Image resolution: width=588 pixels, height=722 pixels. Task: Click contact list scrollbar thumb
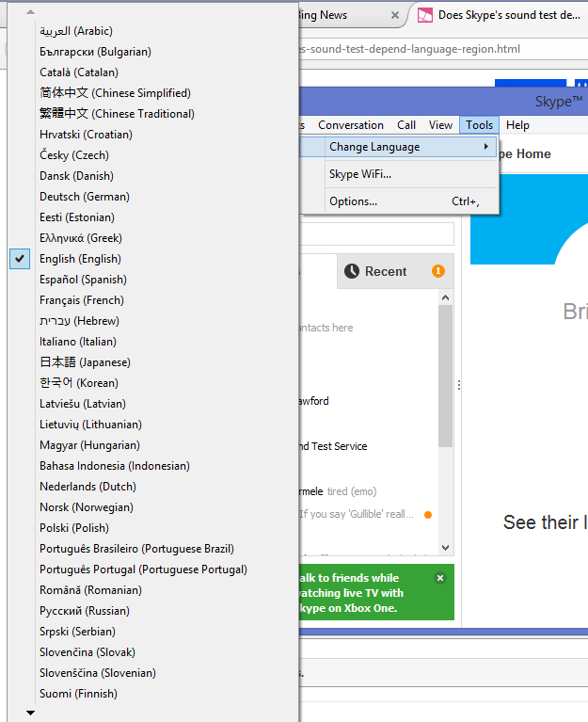click(x=445, y=376)
